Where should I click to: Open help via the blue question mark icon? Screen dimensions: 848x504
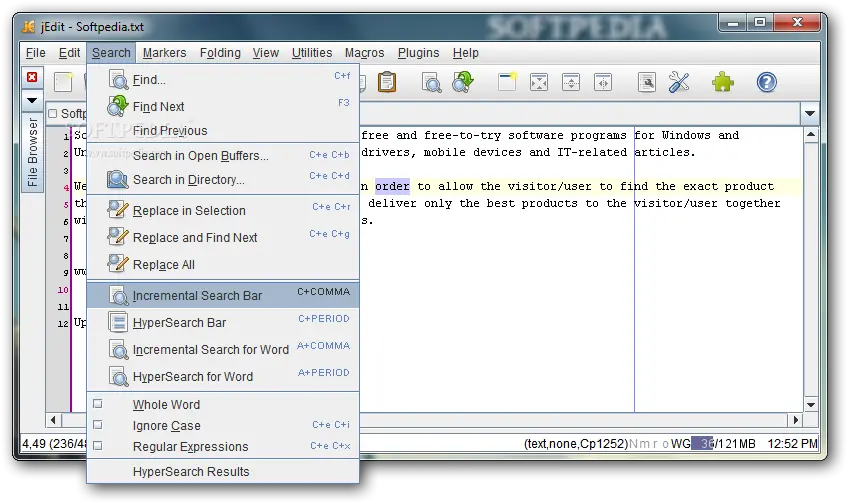[766, 83]
